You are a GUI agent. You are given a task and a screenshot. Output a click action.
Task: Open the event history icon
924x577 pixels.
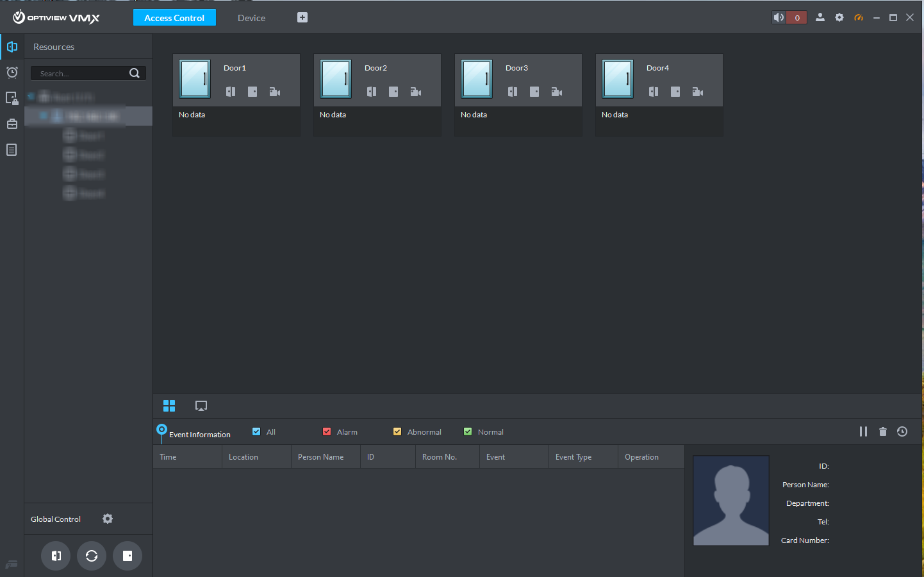902,431
